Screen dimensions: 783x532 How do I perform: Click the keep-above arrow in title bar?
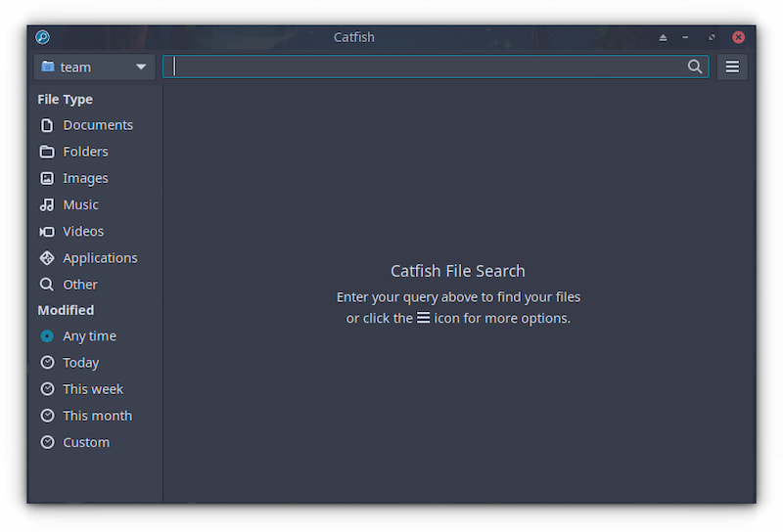(x=663, y=37)
